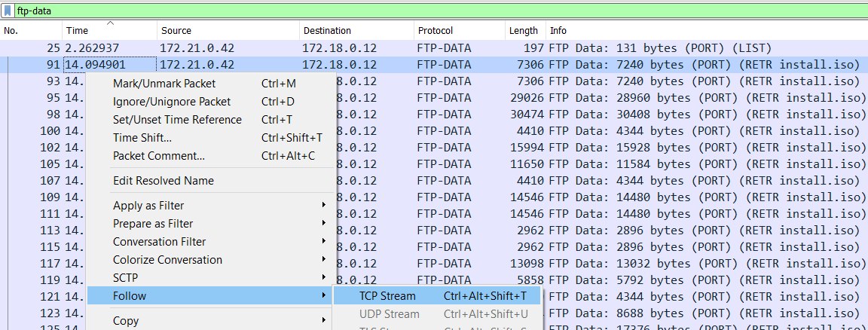
Task: Sort by the Protocol column header
Action: pos(460,31)
